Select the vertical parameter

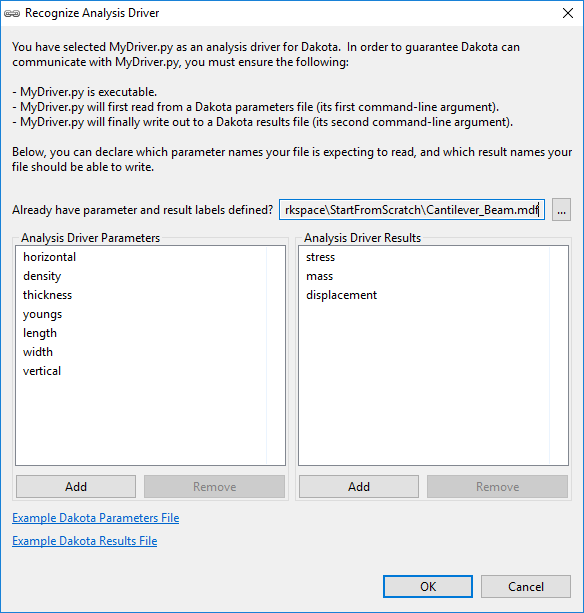(42, 371)
